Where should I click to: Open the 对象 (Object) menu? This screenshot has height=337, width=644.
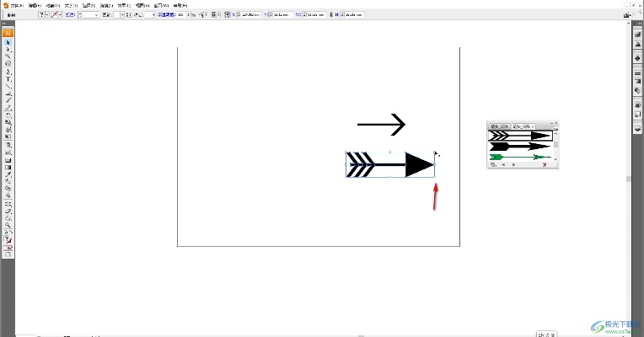point(52,5)
